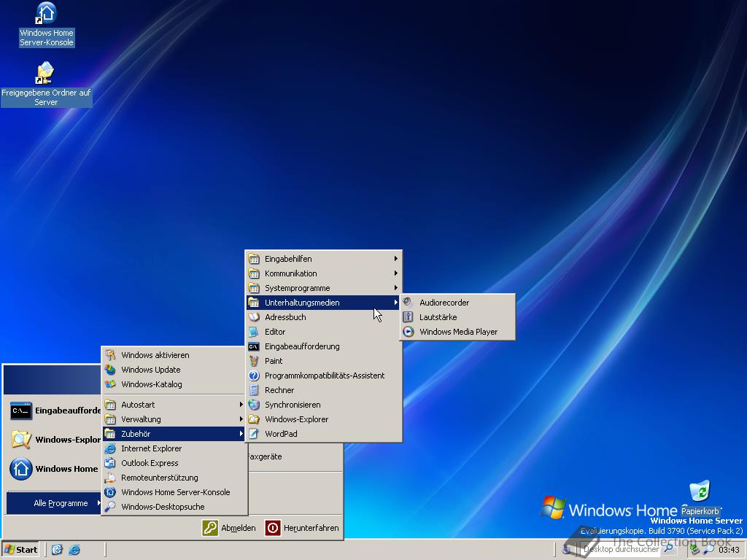The height and width of the screenshot is (560, 747).
Task: Click the Windows-Desktopsuche magnifier icon
Action: tap(110, 507)
